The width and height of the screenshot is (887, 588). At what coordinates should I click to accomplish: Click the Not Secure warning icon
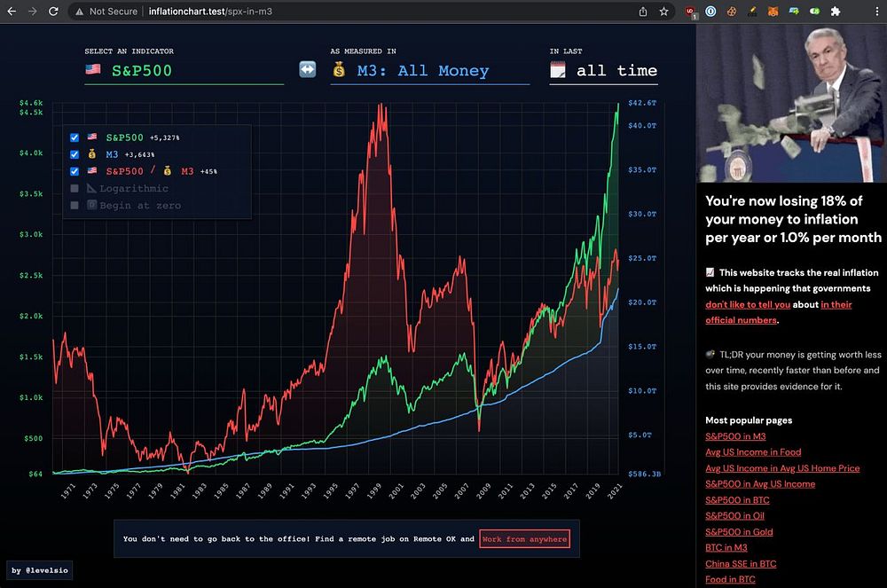[x=80, y=12]
